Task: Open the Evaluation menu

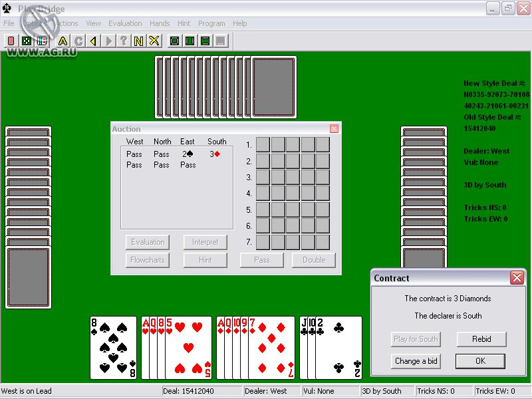Action: [x=125, y=23]
